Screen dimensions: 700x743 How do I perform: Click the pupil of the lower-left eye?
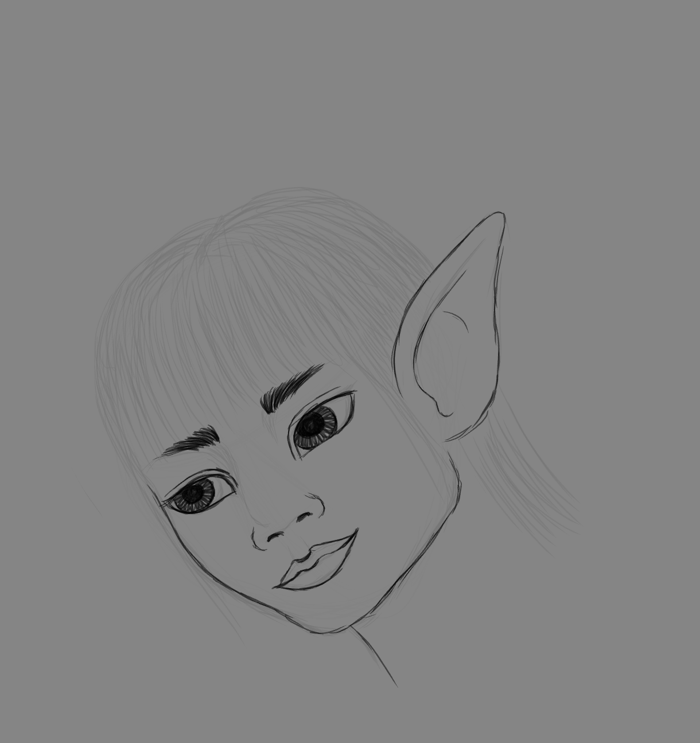(x=194, y=493)
